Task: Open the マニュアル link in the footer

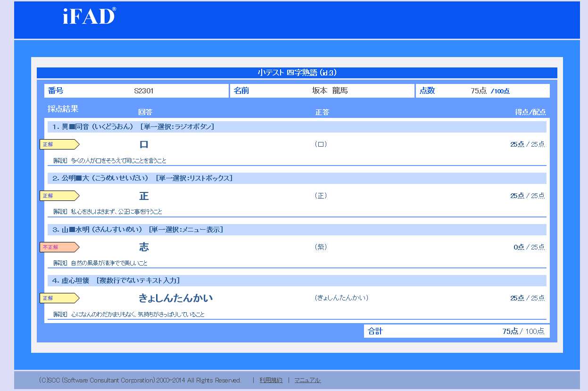Action: point(307,380)
